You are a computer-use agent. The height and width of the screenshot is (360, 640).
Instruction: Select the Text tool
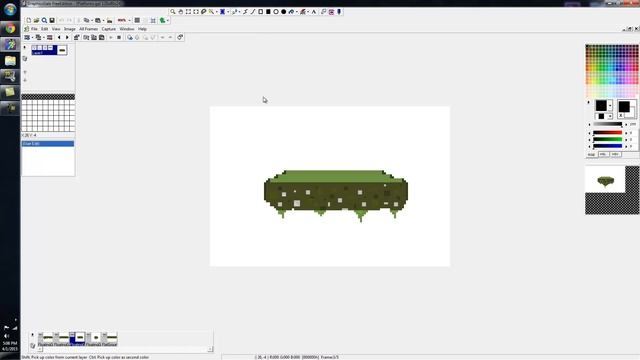click(314, 12)
